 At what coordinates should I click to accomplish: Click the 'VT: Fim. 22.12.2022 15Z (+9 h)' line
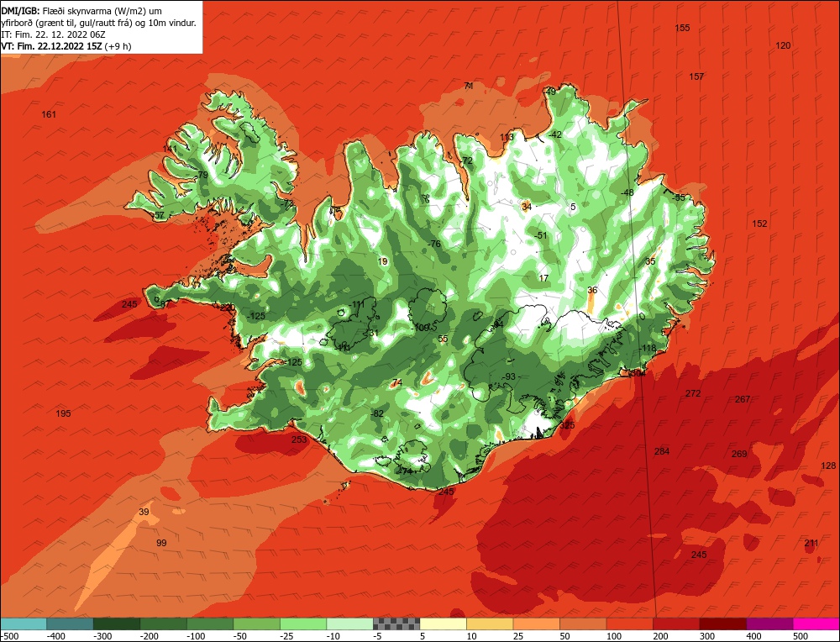pyautogui.click(x=66, y=46)
